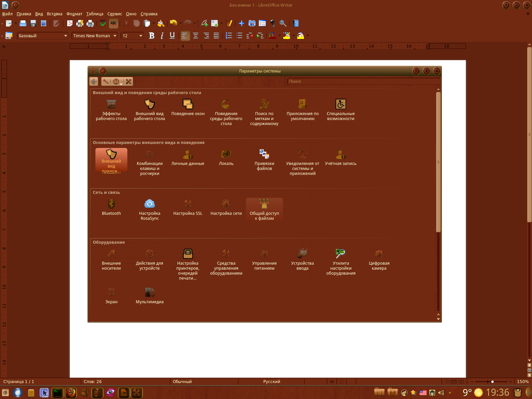Open the print preview page icon
Viewport: 532px width, 399px height.
tap(90, 23)
